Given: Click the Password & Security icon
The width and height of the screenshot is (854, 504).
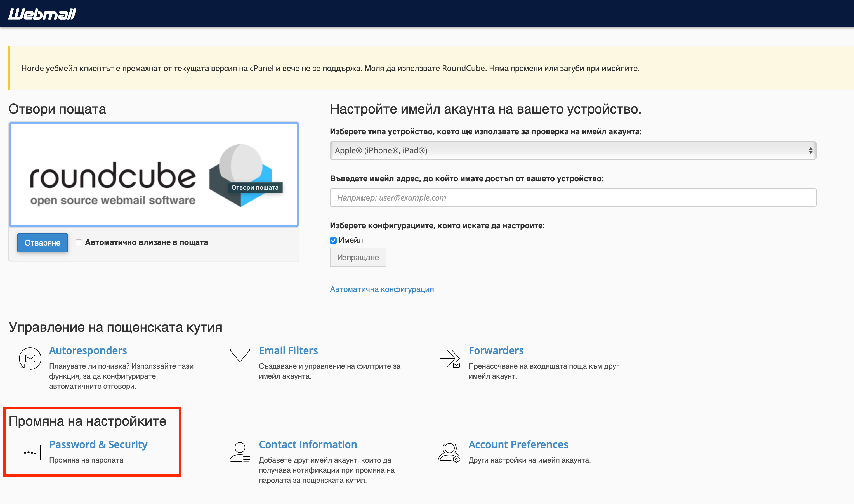Looking at the screenshot, I should click(30, 452).
